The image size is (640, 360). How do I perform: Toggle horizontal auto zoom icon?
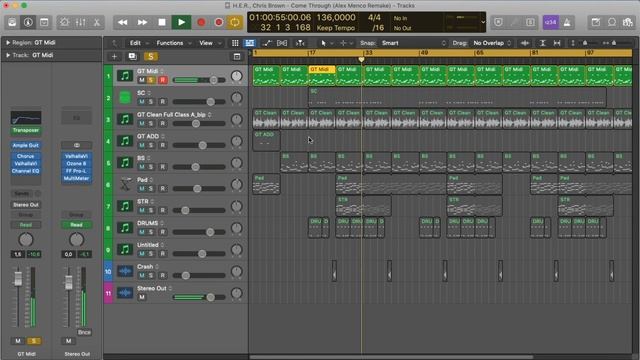click(557, 43)
